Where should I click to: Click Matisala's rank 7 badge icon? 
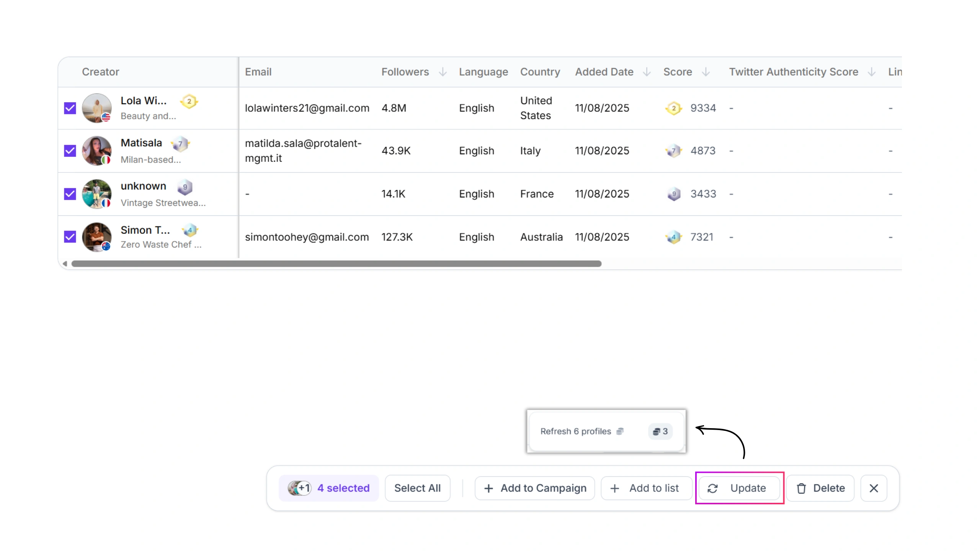click(x=180, y=144)
